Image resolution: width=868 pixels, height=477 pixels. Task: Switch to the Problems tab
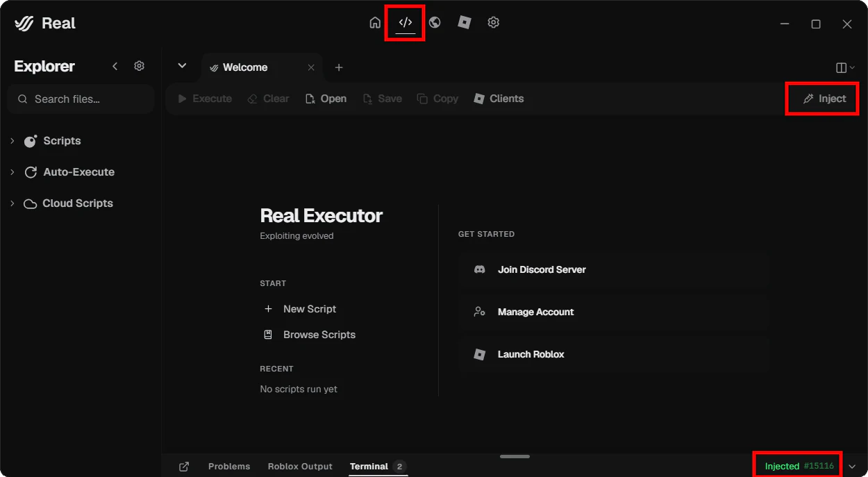pos(229,467)
